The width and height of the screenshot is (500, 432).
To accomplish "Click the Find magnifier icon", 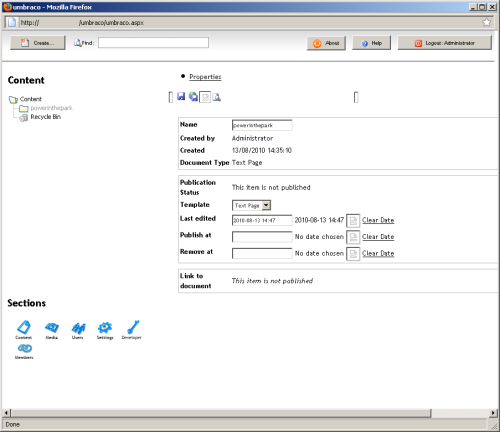I will [77, 43].
